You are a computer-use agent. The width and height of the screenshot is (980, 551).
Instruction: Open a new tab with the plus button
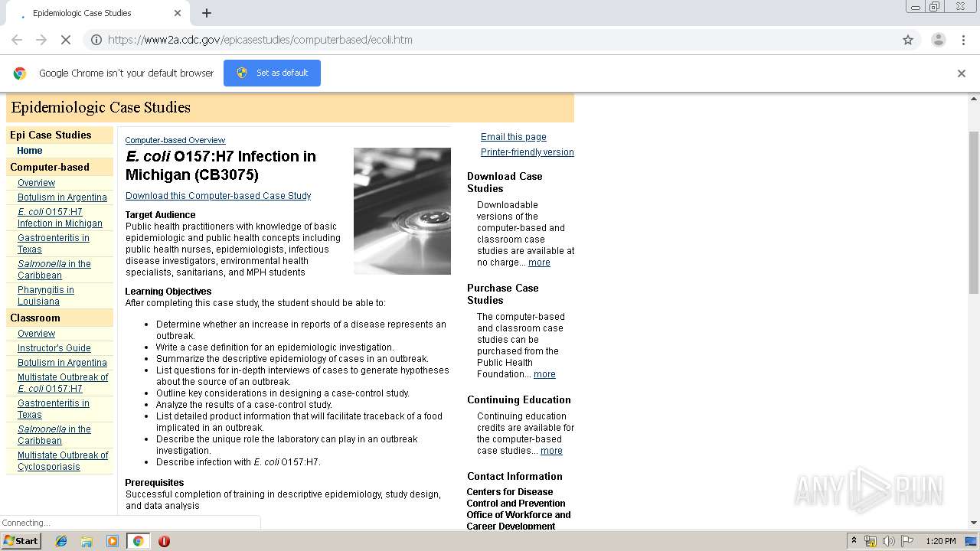(x=207, y=13)
